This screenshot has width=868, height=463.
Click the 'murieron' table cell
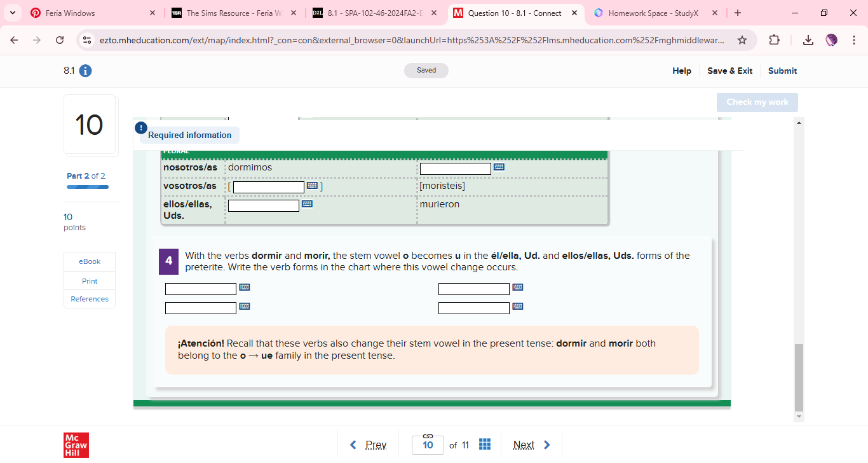pos(512,210)
